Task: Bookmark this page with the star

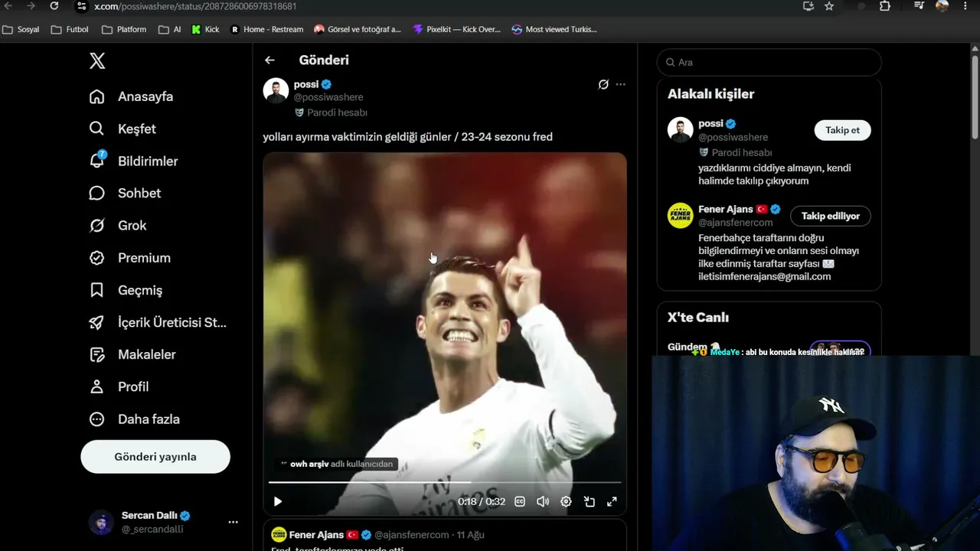Action: pos(829,6)
